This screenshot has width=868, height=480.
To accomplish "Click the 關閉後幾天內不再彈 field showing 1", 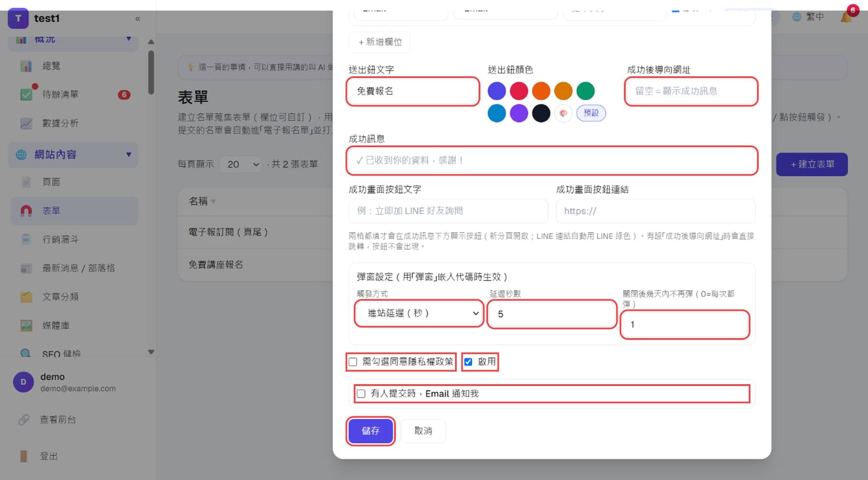I will [685, 324].
